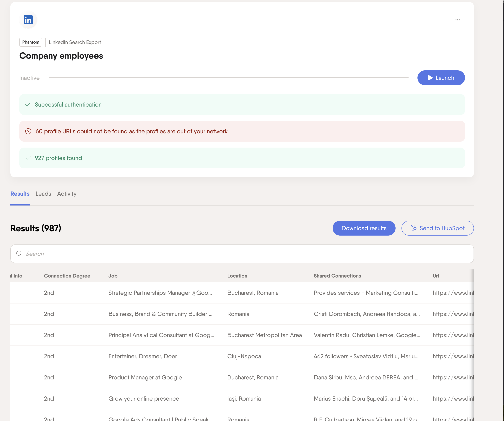The height and width of the screenshot is (421, 504).
Task: Click the Inactive progress bar
Action: click(228, 78)
